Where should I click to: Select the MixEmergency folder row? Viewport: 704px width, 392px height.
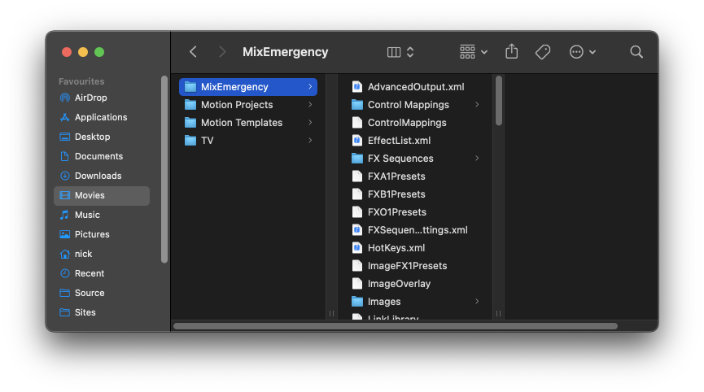coord(248,87)
